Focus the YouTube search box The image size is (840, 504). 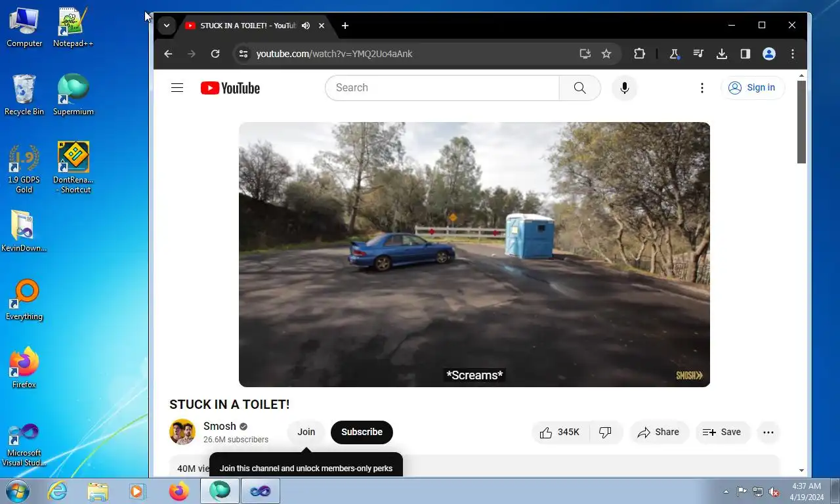point(442,88)
